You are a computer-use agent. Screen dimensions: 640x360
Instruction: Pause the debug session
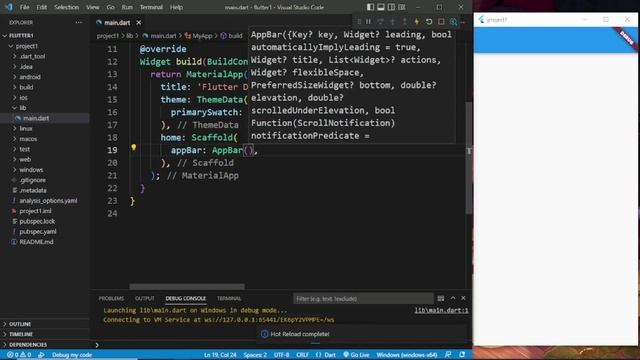tap(368, 22)
